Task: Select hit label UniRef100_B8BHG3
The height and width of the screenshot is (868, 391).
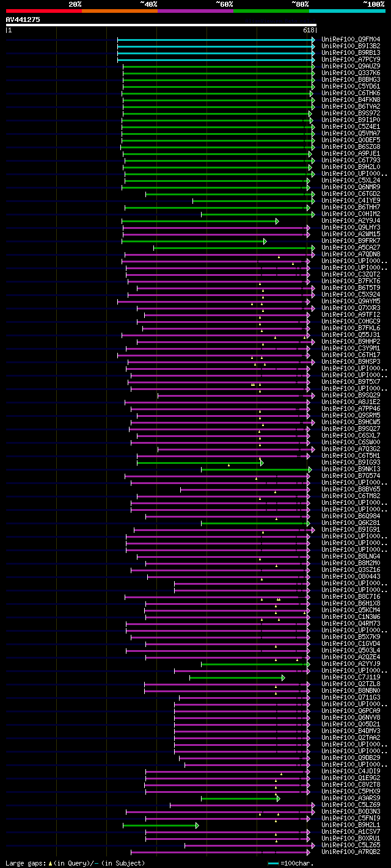Action: [351, 79]
